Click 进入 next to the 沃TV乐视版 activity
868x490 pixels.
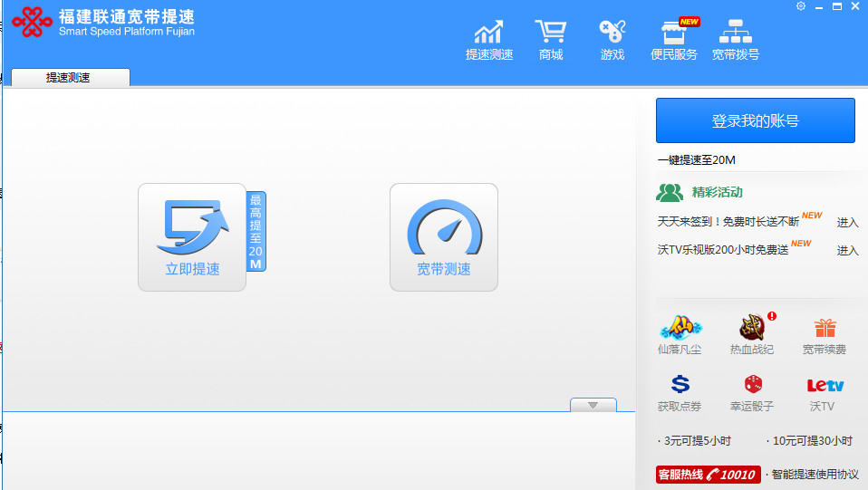pyautogui.click(x=847, y=251)
